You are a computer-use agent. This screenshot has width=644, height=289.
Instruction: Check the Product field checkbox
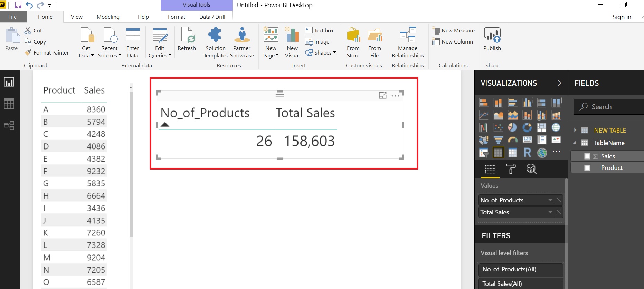[587, 168]
